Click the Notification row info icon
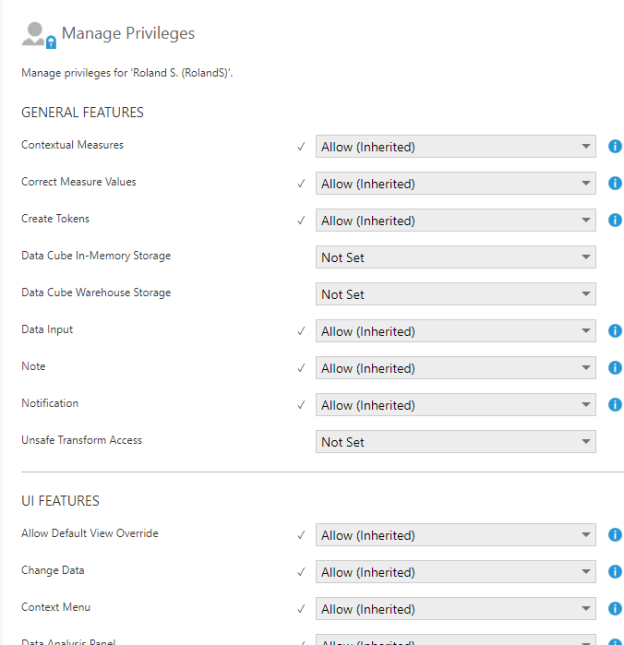 click(x=615, y=405)
